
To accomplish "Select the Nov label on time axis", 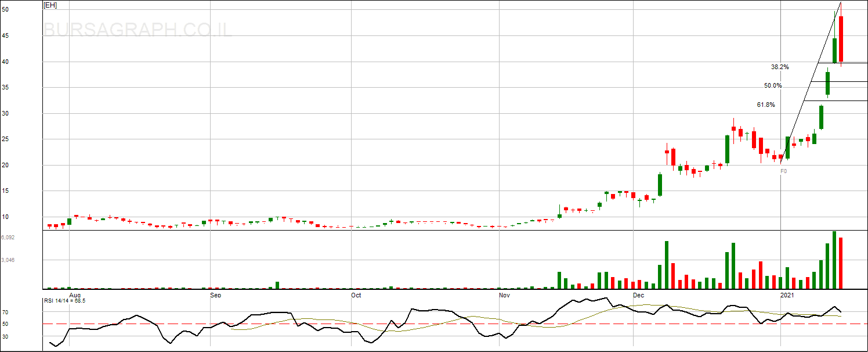I will tap(504, 295).
